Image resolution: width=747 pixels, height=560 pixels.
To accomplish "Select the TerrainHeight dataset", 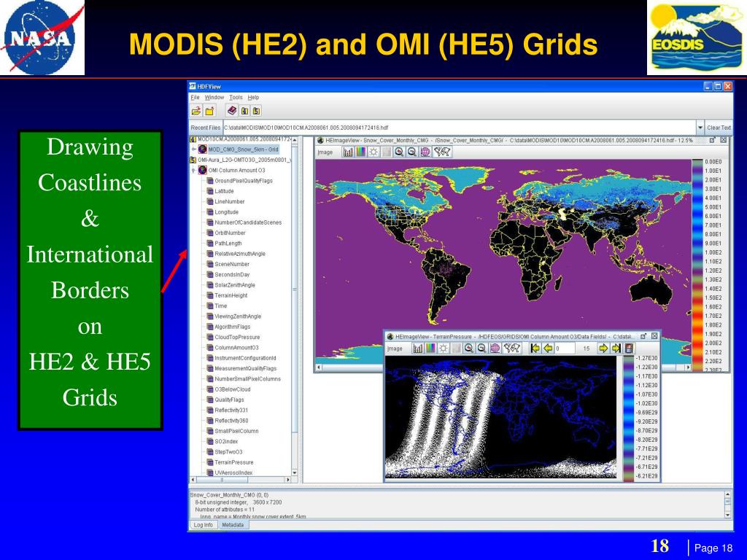I will [x=231, y=295].
